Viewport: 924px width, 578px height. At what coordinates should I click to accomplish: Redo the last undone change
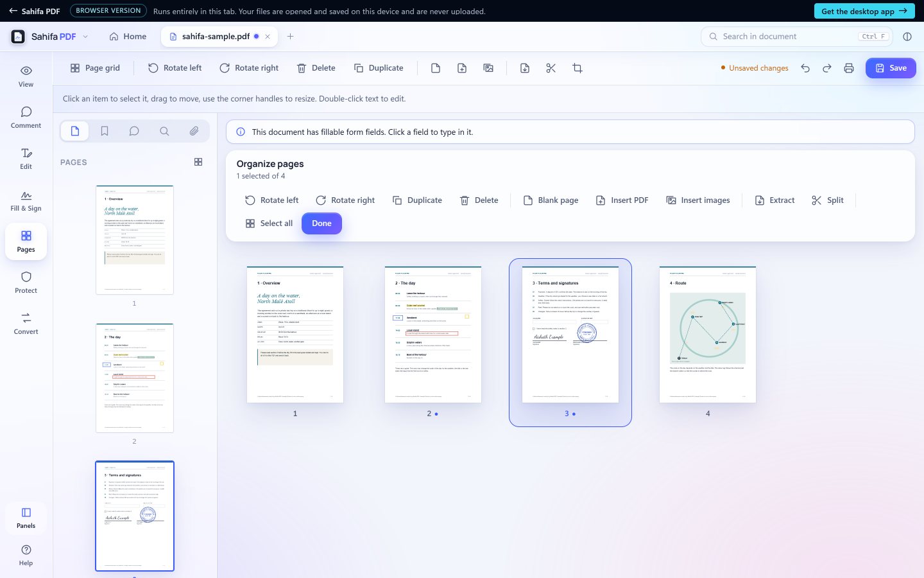(827, 68)
